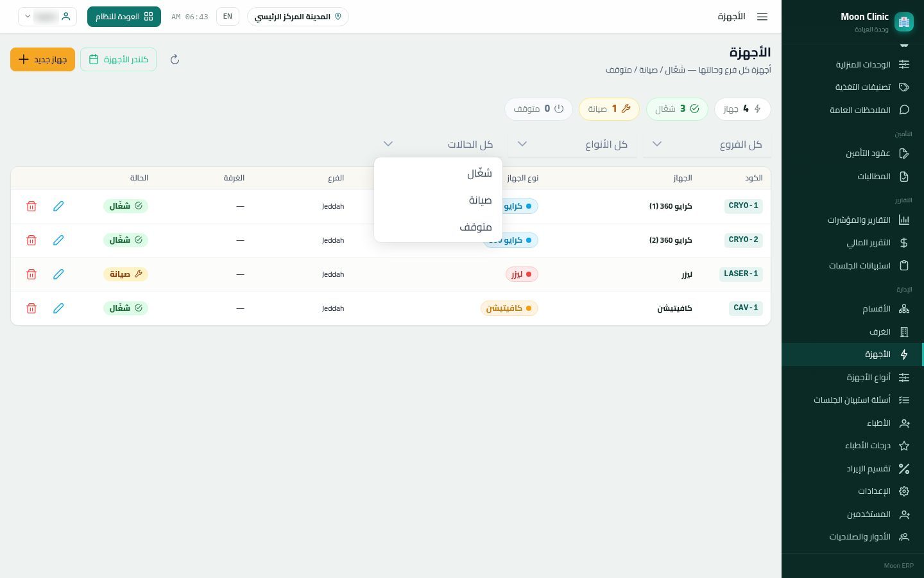
Task: Switch language with EN button
Action: click(228, 17)
